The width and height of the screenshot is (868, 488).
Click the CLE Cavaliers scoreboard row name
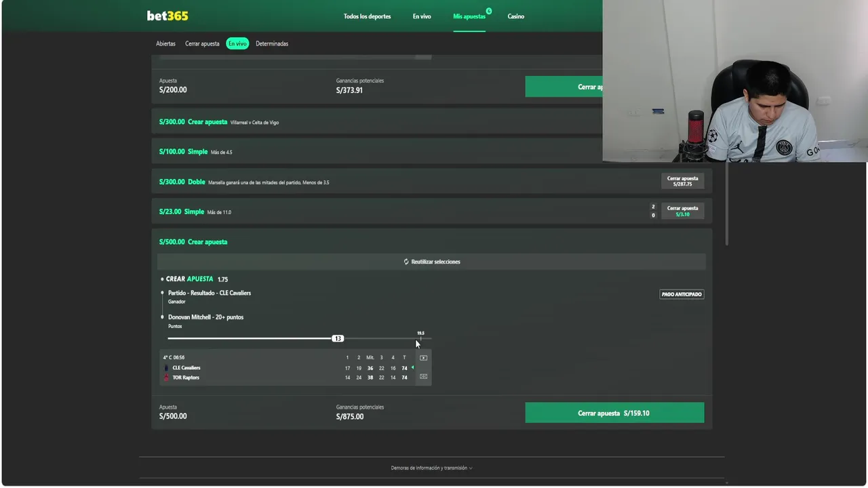point(186,368)
